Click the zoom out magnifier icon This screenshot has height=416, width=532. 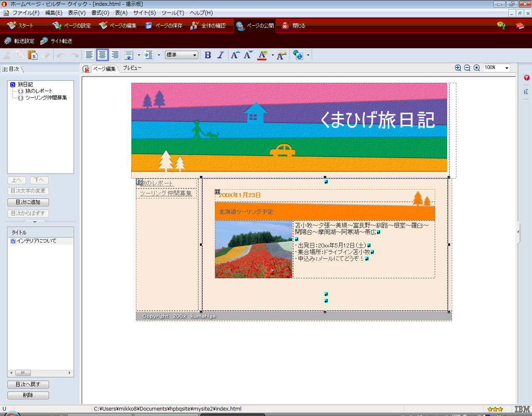(467, 68)
